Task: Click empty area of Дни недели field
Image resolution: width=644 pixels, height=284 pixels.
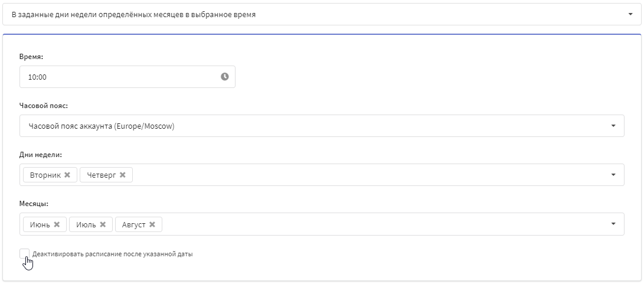Action: [370, 175]
